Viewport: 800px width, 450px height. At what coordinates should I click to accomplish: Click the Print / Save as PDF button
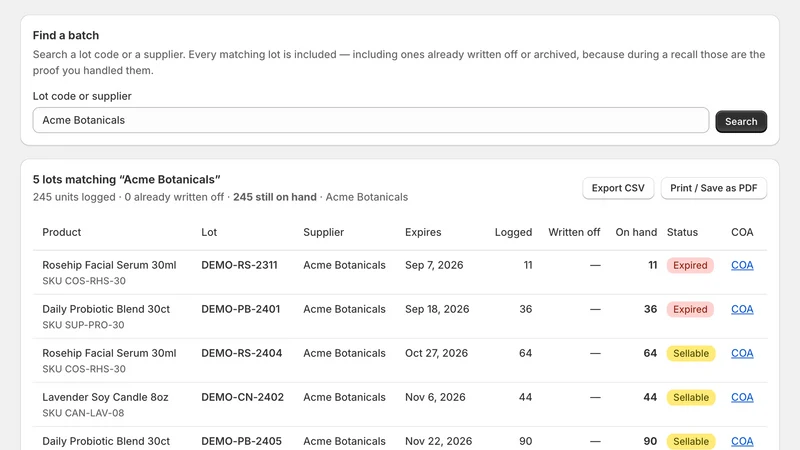(713, 188)
